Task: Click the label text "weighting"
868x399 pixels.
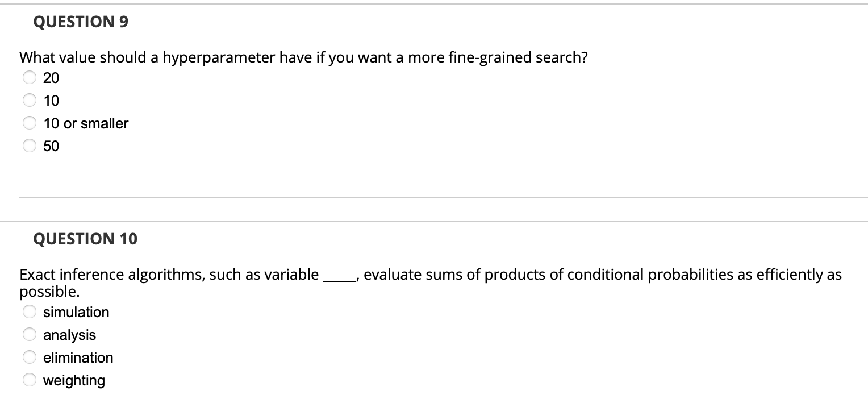Action: click(x=74, y=380)
